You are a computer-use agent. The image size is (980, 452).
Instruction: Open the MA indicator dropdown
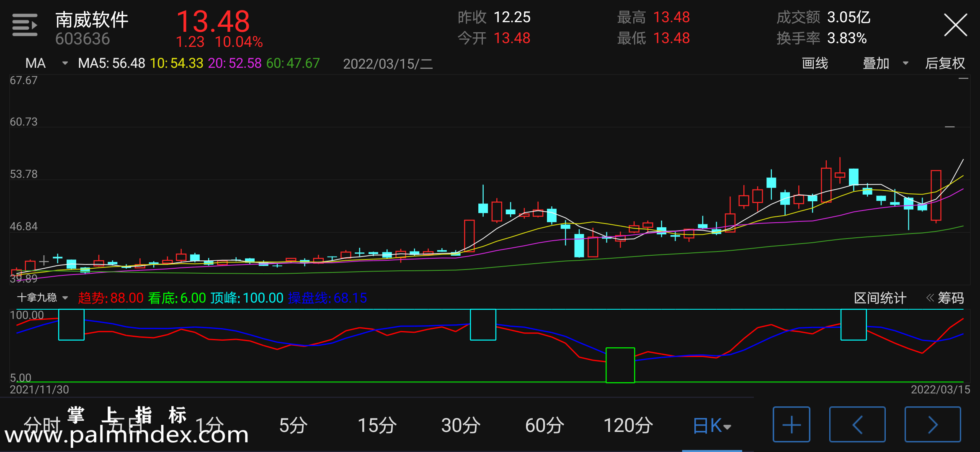click(x=46, y=63)
